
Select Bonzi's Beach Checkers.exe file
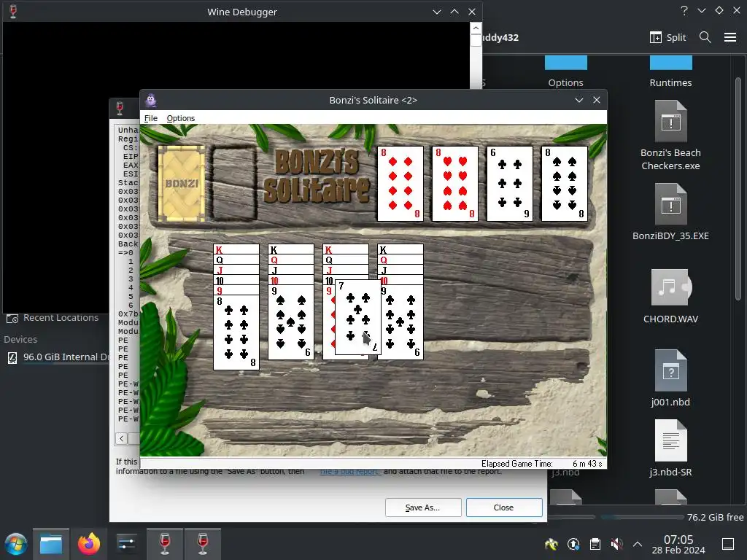coord(670,136)
